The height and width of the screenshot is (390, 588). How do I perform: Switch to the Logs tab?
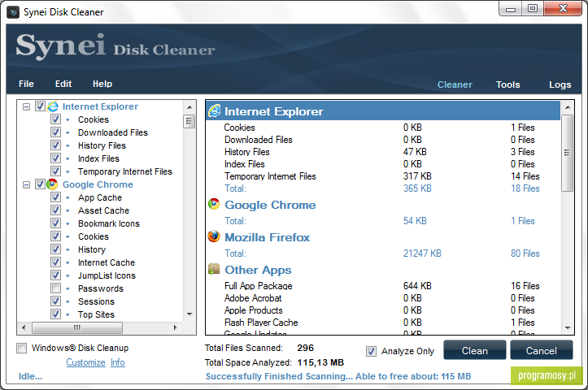click(560, 84)
